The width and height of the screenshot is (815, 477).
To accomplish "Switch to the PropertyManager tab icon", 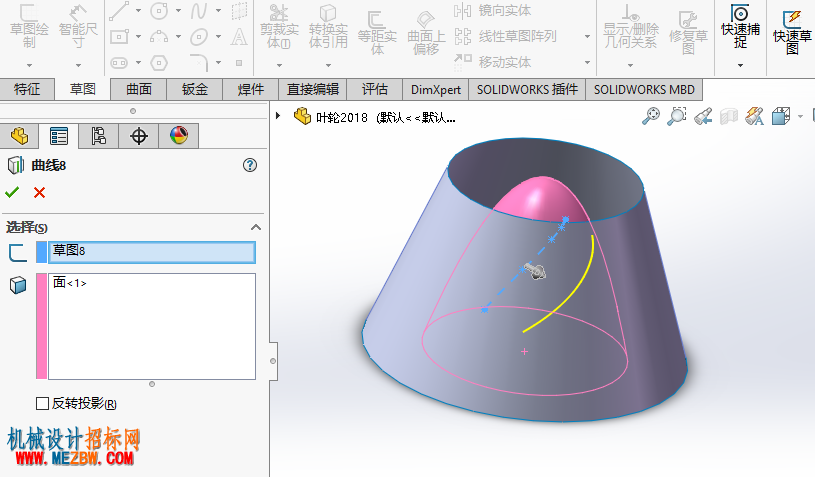I will click(59, 136).
